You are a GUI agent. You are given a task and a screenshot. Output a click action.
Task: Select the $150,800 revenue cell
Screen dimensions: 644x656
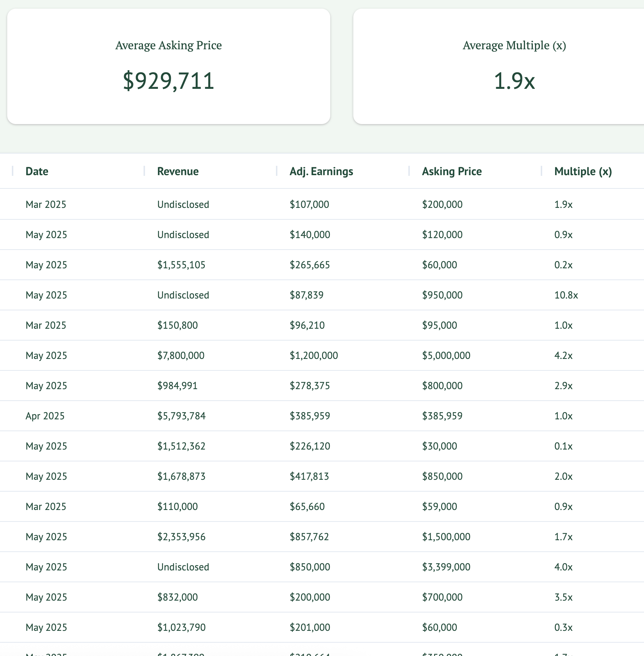[177, 325]
